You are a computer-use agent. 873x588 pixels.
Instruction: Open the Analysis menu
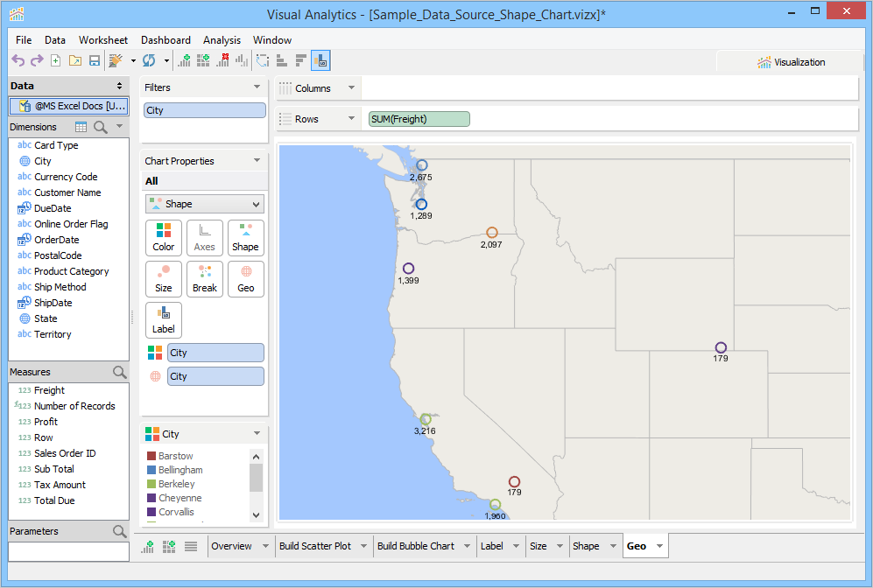[x=222, y=40]
